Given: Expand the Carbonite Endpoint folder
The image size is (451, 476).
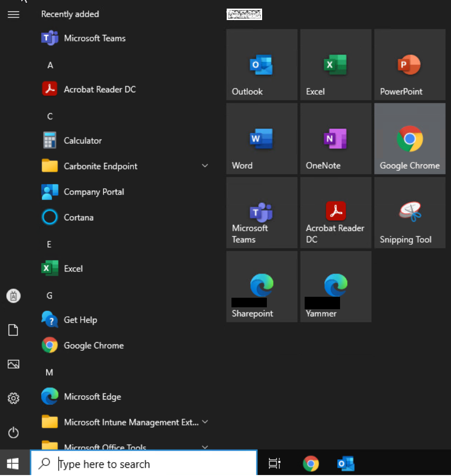Looking at the screenshot, I should (x=205, y=166).
